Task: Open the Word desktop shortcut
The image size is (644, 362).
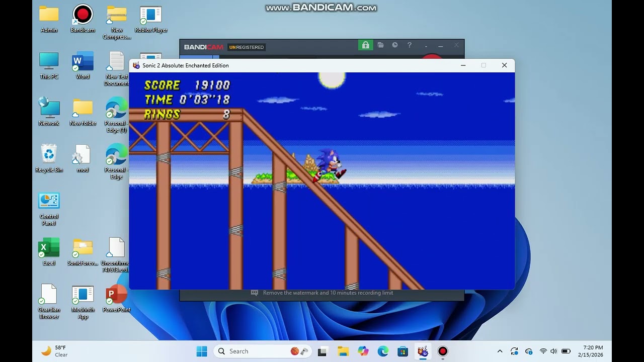Action: coord(83,66)
